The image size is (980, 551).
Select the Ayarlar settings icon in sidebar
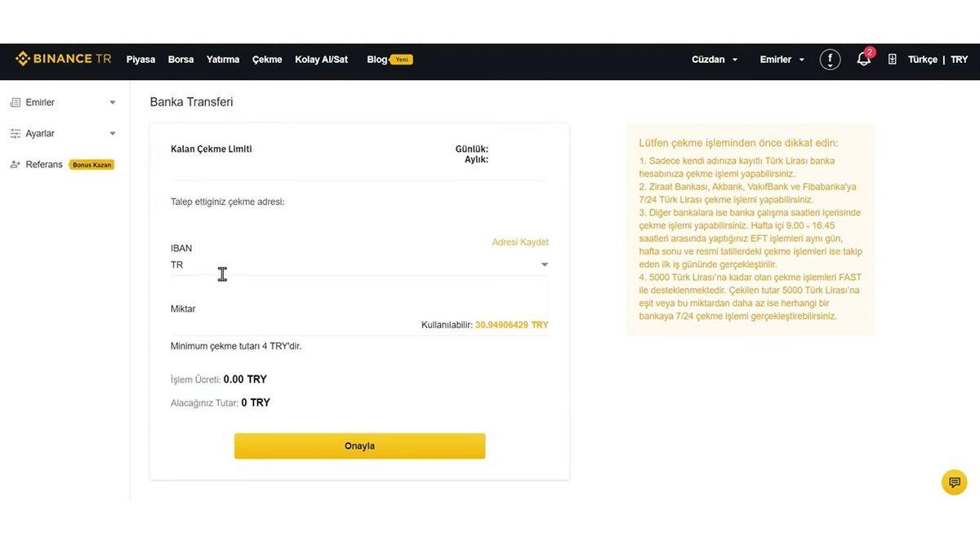pos(16,132)
